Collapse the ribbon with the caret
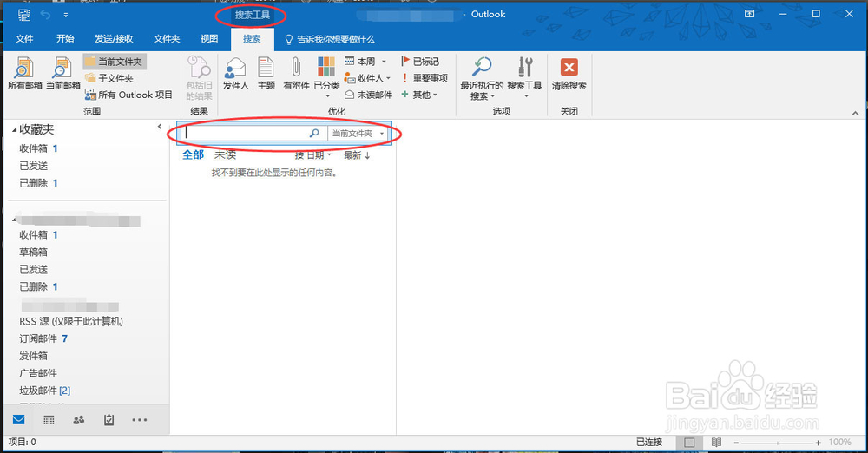 pyautogui.click(x=855, y=113)
